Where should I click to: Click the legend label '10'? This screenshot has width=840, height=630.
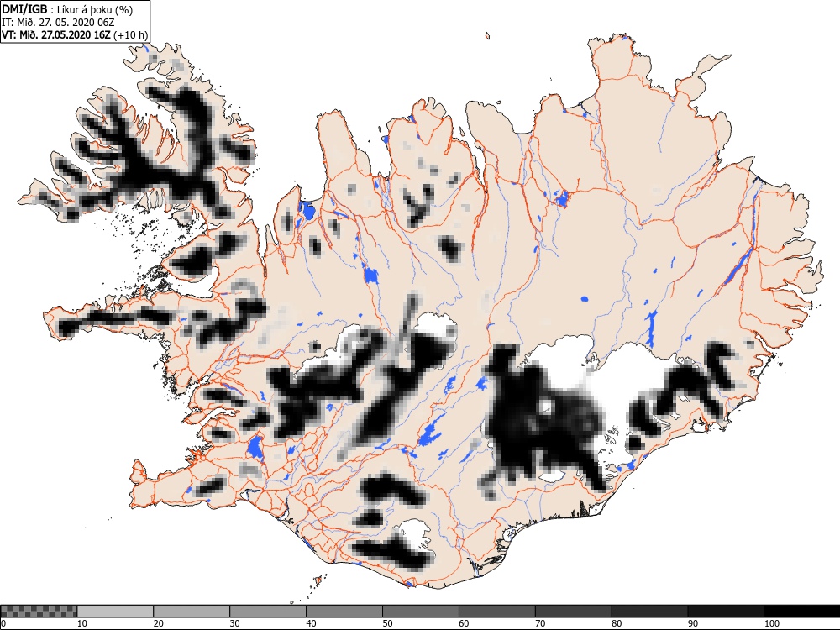(82, 623)
